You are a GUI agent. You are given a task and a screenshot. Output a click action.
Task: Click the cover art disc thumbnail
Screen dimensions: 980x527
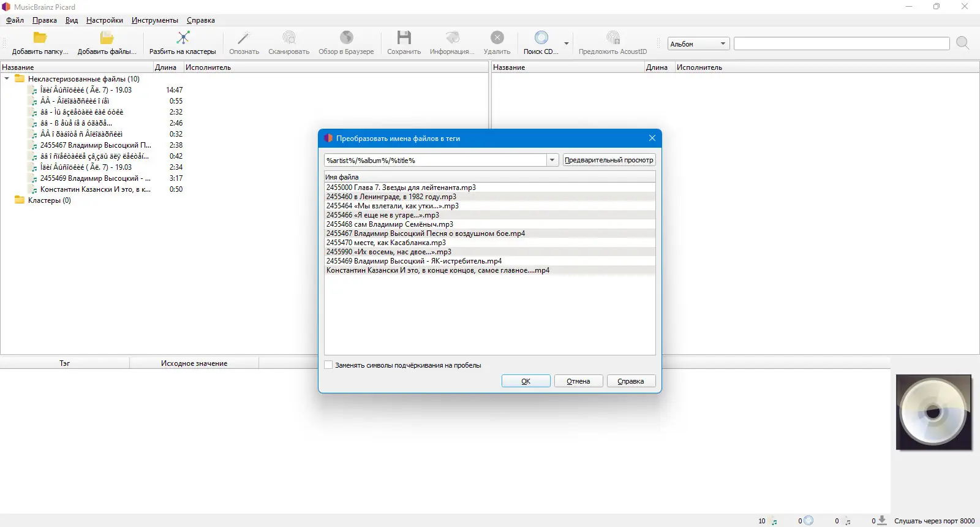[x=933, y=412]
